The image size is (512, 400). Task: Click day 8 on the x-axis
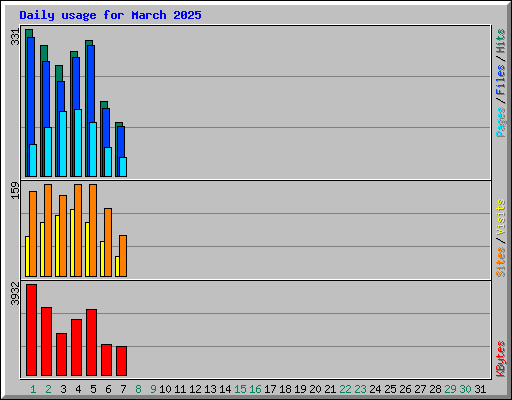pyautogui.click(x=138, y=389)
